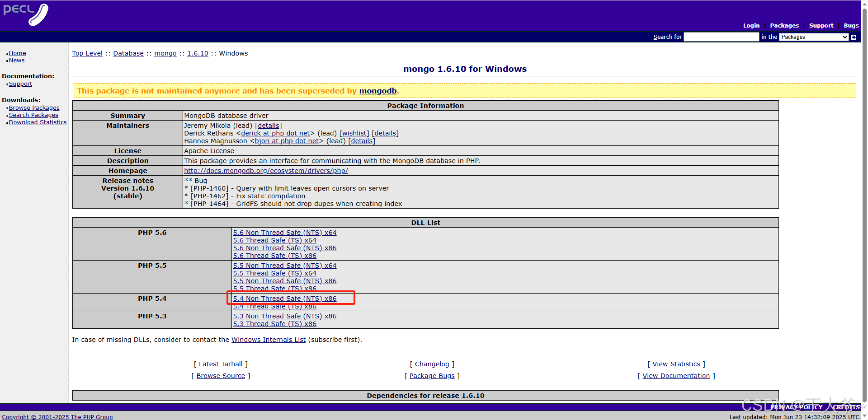Click the search go arrow button
This screenshot has height=420, width=868.
click(854, 37)
